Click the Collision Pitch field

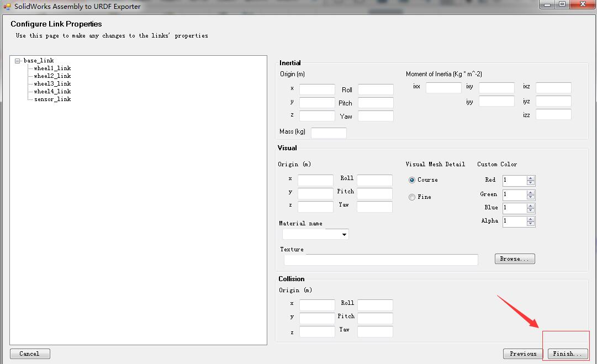point(375,318)
